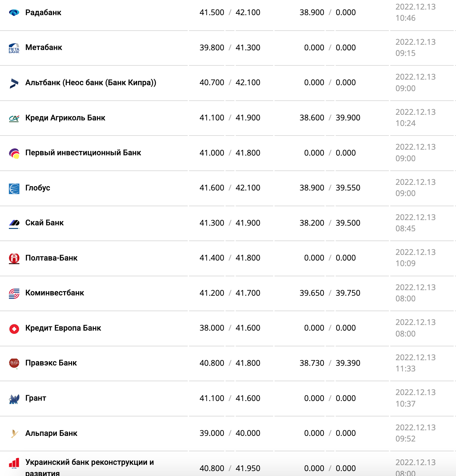Screen dimensions: 456x476
Task: Click the Грант bank logo icon
Action: 14,399
